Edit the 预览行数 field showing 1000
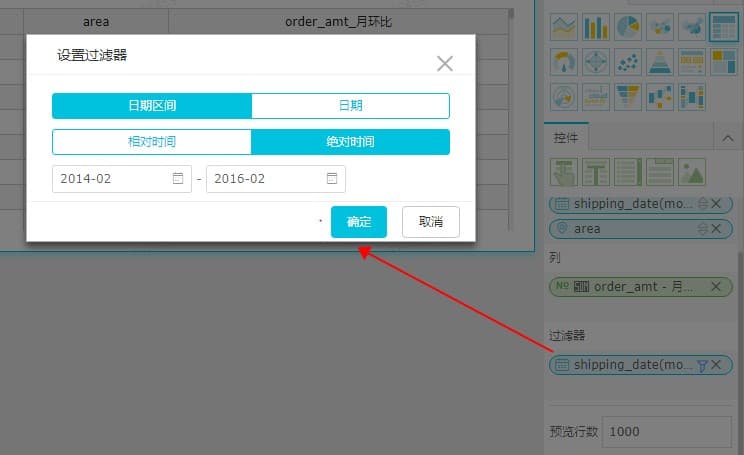This screenshot has height=455, width=744. click(x=667, y=432)
